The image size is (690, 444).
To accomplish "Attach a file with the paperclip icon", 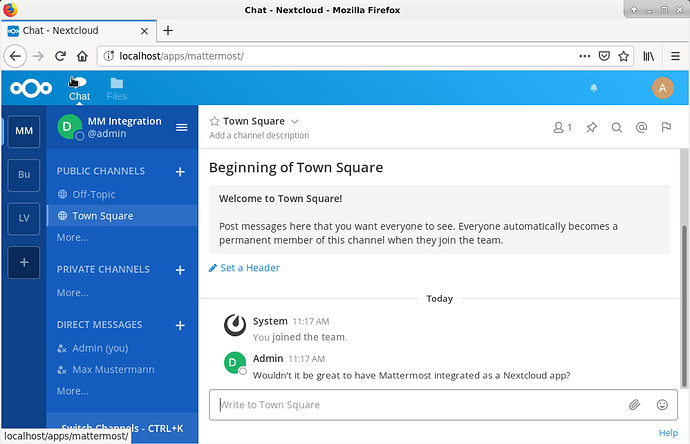I will click(634, 405).
